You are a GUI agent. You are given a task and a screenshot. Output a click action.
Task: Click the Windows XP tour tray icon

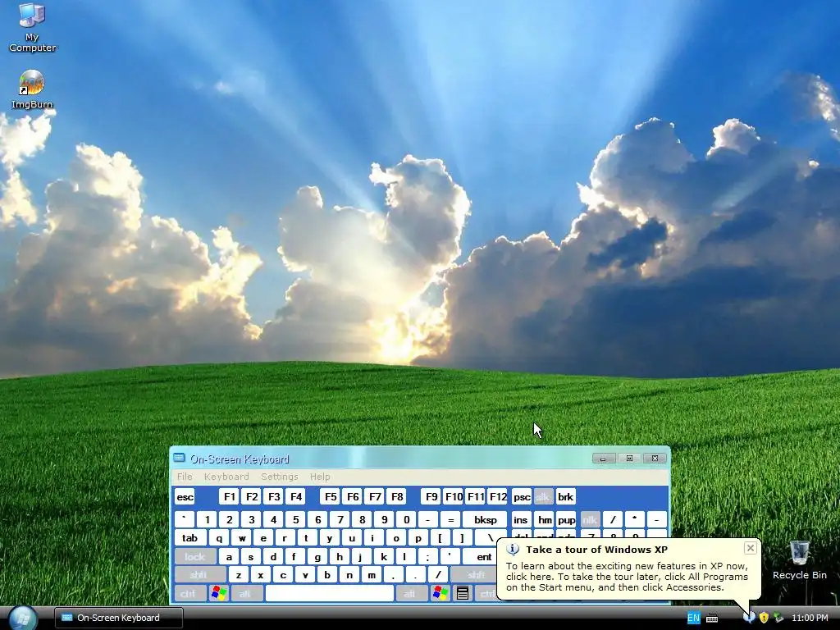(x=750, y=618)
